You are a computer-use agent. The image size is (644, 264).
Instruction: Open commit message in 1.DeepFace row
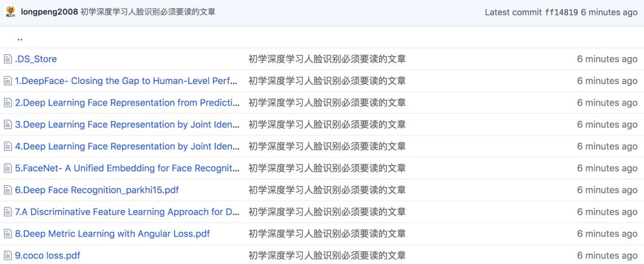tap(327, 81)
